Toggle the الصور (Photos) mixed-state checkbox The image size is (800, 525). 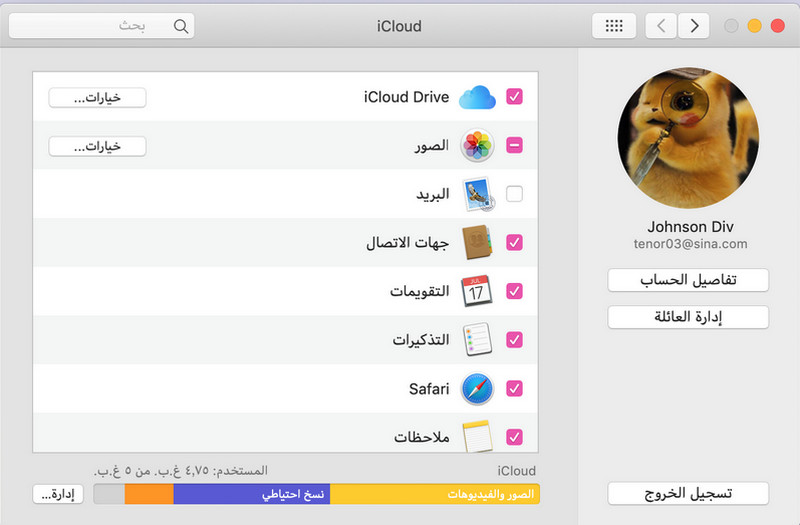514,145
